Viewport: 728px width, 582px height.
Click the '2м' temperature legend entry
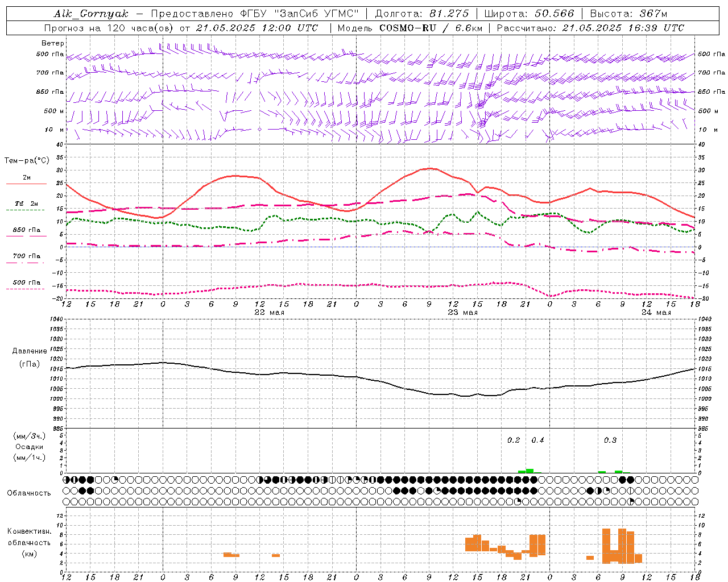27,178
